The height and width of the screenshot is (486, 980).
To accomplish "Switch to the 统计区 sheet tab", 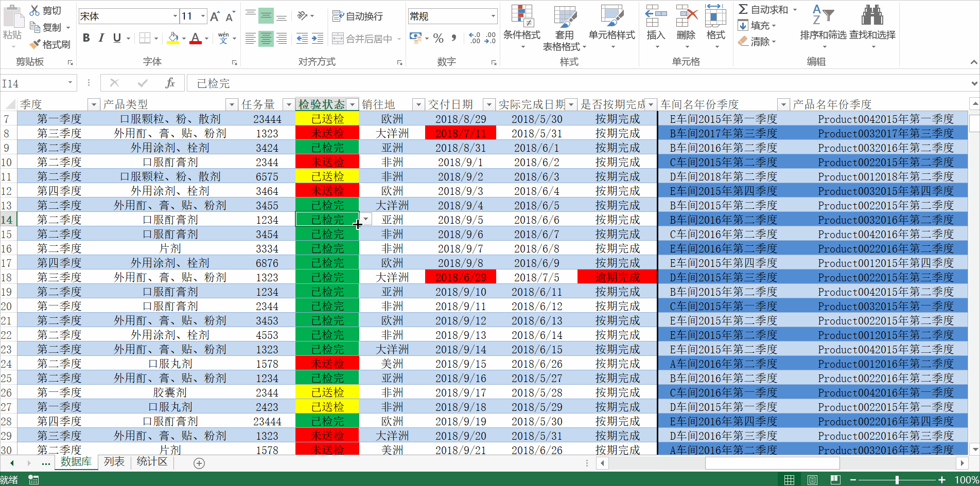I will click(x=152, y=462).
